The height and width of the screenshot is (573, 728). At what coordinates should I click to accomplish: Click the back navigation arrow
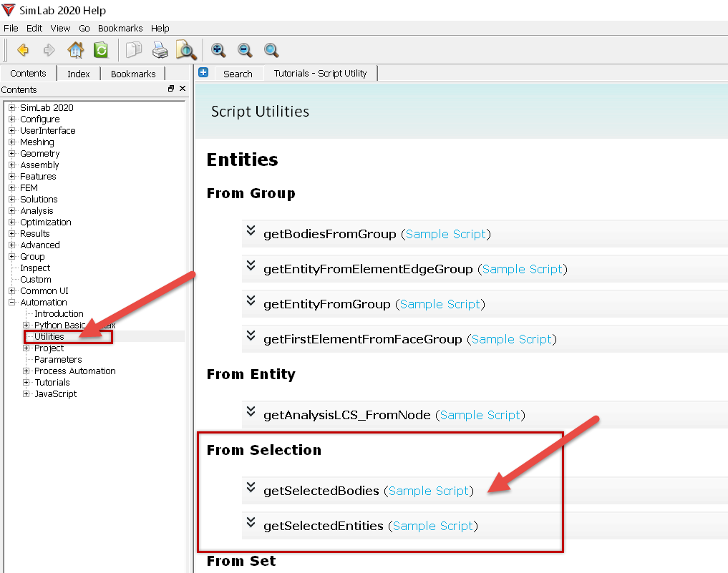(x=22, y=50)
